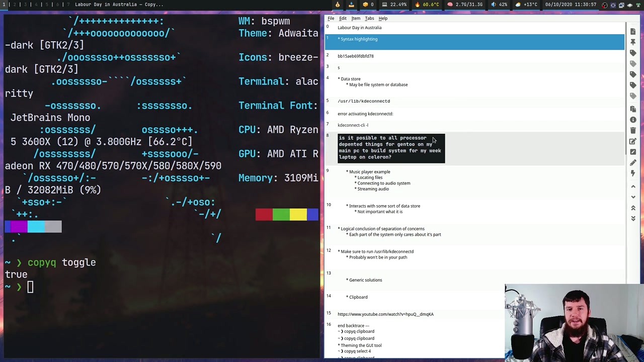Viewport: 644px width, 362px height.
Task: Pin the selected clipboard item
Action: (x=633, y=43)
